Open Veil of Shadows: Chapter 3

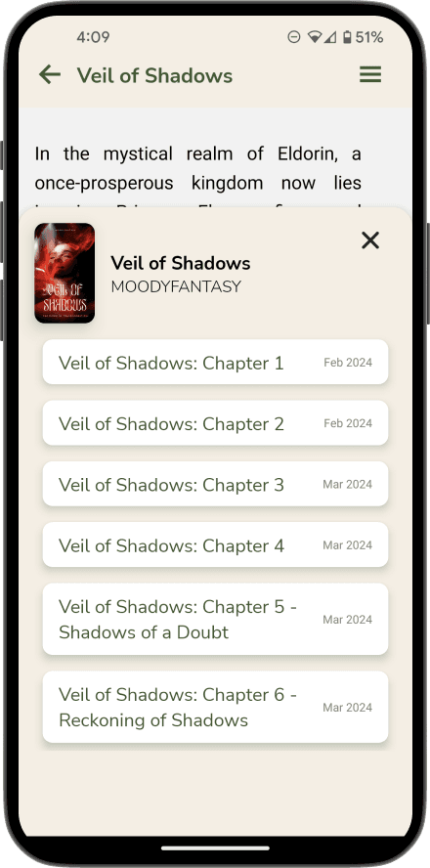point(215,485)
